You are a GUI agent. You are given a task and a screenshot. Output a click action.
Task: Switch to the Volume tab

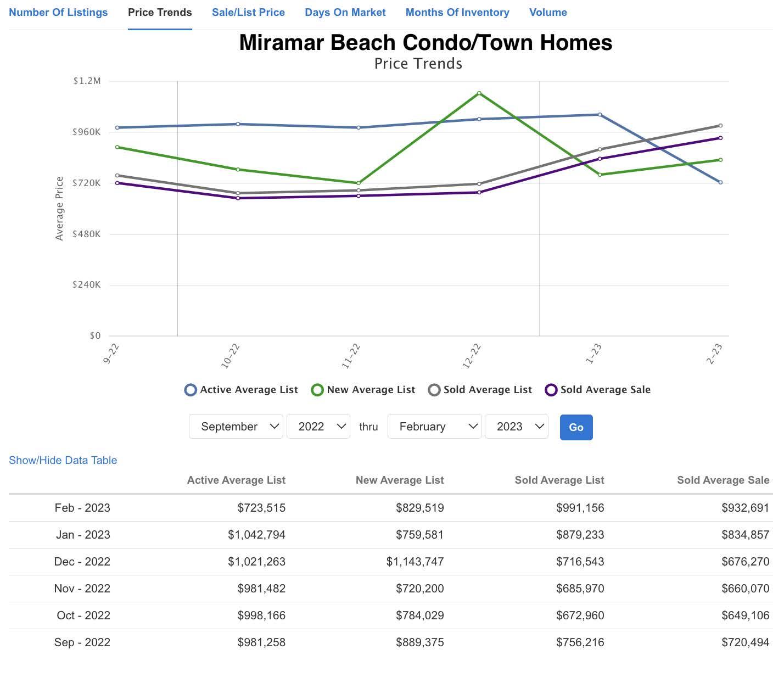tap(548, 12)
